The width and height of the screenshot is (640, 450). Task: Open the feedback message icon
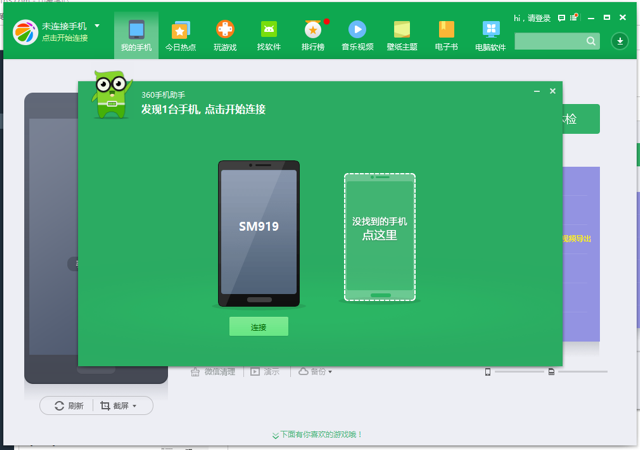[562, 18]
